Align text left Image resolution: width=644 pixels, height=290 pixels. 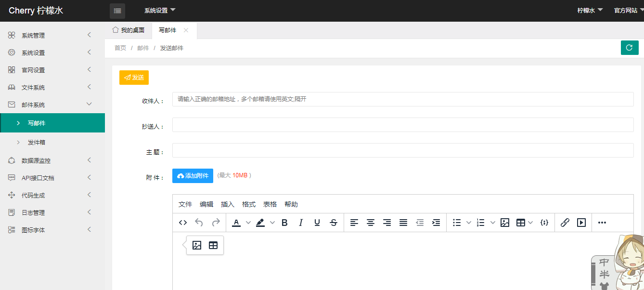354,223
